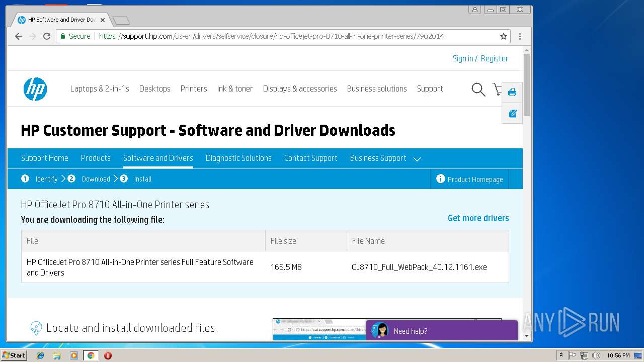Go to Support Home tab
This screenshot has width=644, height=362.
tap(45, 158)
